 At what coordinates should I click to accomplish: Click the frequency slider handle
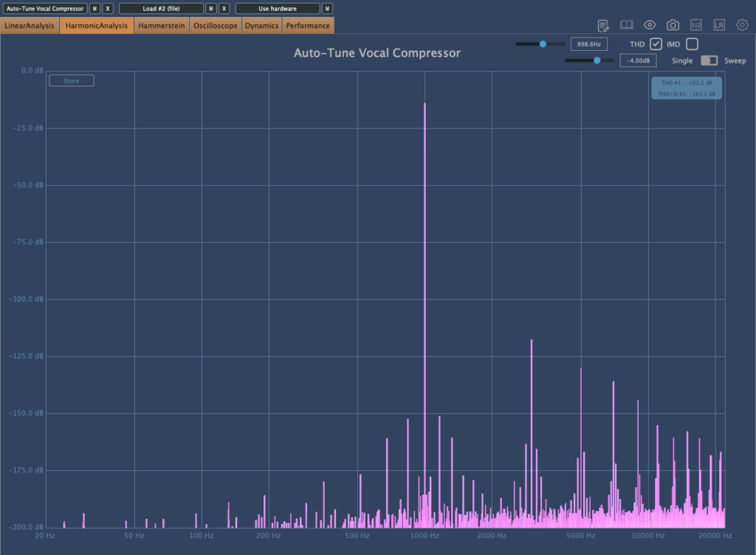[x=543, y=44]
